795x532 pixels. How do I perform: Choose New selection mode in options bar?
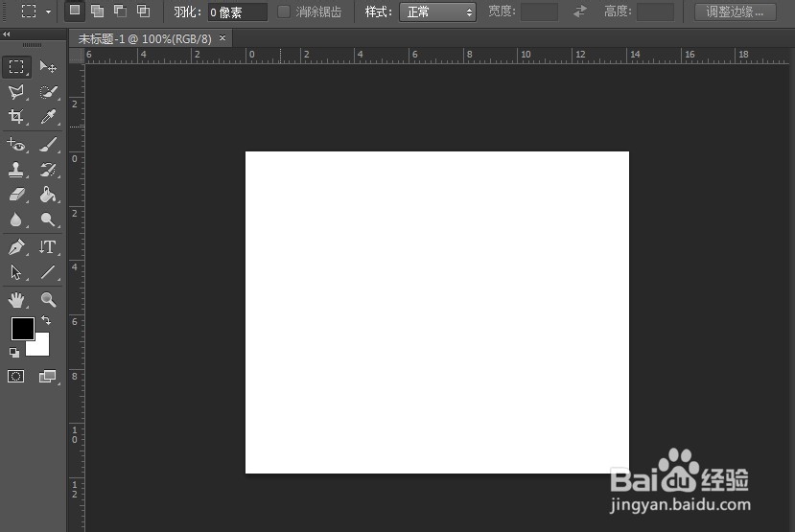coord(75,11)
